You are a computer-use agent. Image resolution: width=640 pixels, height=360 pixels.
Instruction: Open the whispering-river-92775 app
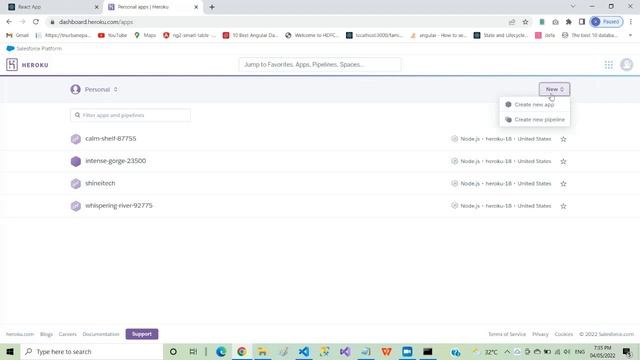(x=119, y=205)
